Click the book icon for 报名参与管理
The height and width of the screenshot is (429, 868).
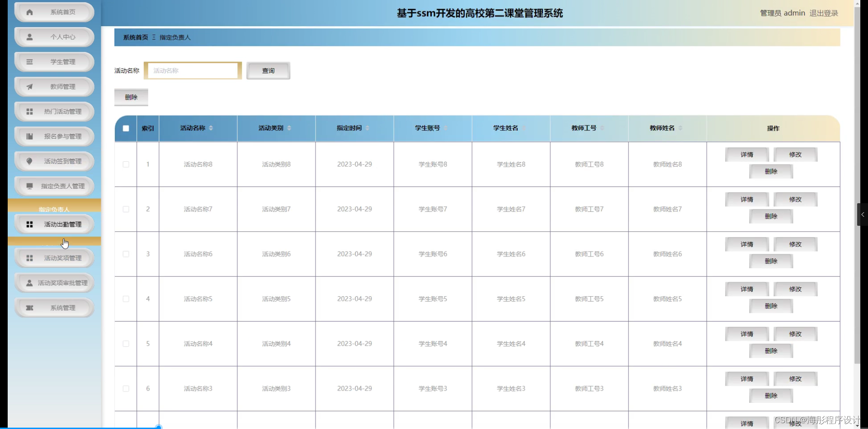tap(30, 136)
